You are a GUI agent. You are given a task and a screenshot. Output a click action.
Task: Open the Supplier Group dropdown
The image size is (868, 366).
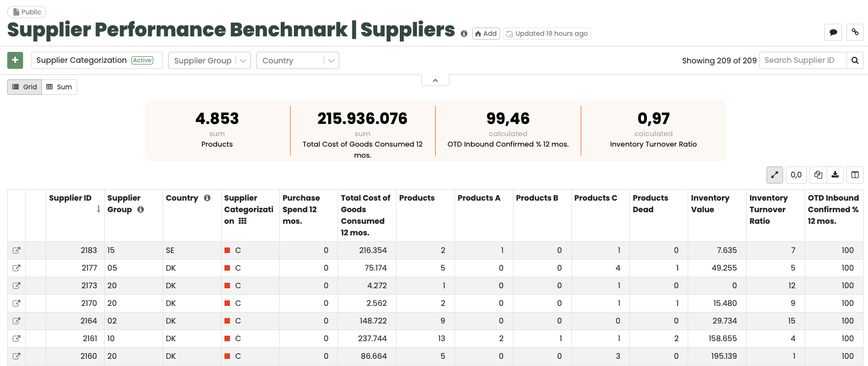[209, 61]
